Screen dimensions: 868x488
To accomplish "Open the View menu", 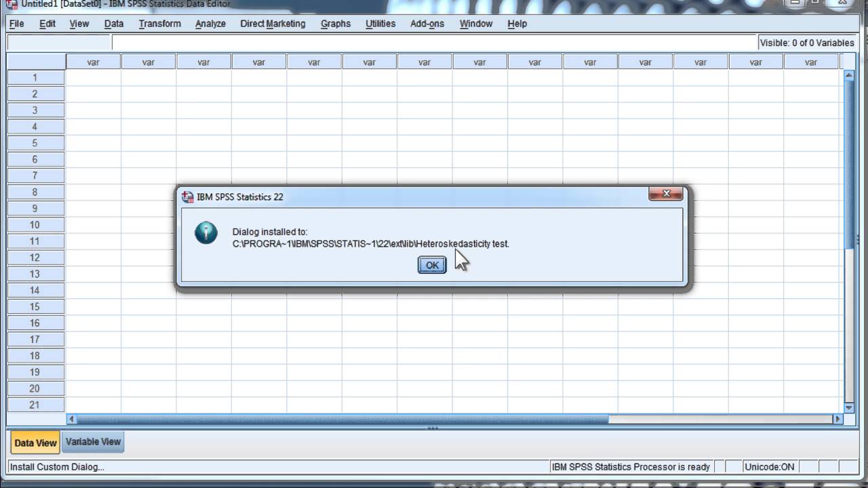I will click(x=79, y=24).
